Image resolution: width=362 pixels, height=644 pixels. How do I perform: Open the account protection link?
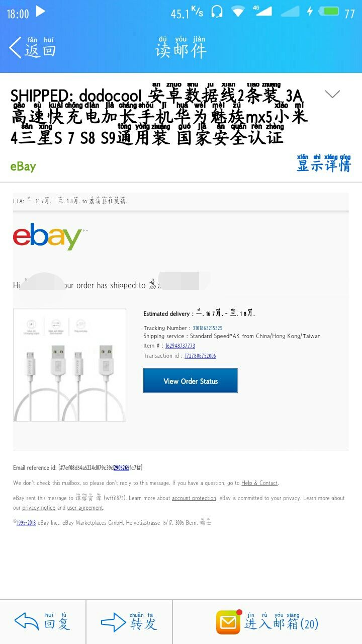[x=194, y=498]
